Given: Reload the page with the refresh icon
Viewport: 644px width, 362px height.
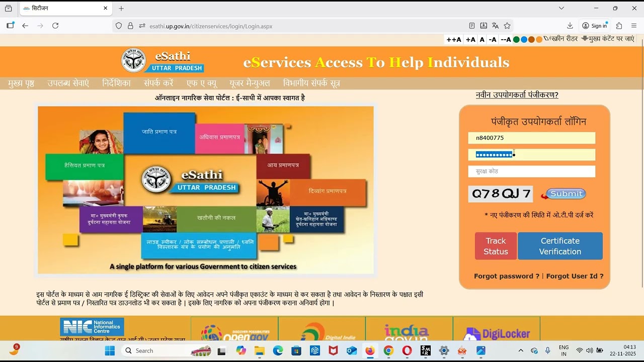Looking at the screenshot, I should tap(55, 26).
